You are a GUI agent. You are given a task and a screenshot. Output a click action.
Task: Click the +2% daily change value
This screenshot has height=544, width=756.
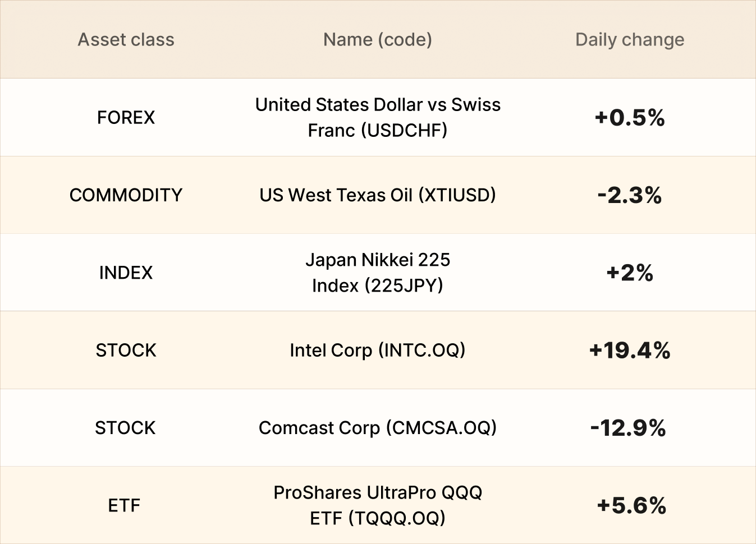pos(630,273)
